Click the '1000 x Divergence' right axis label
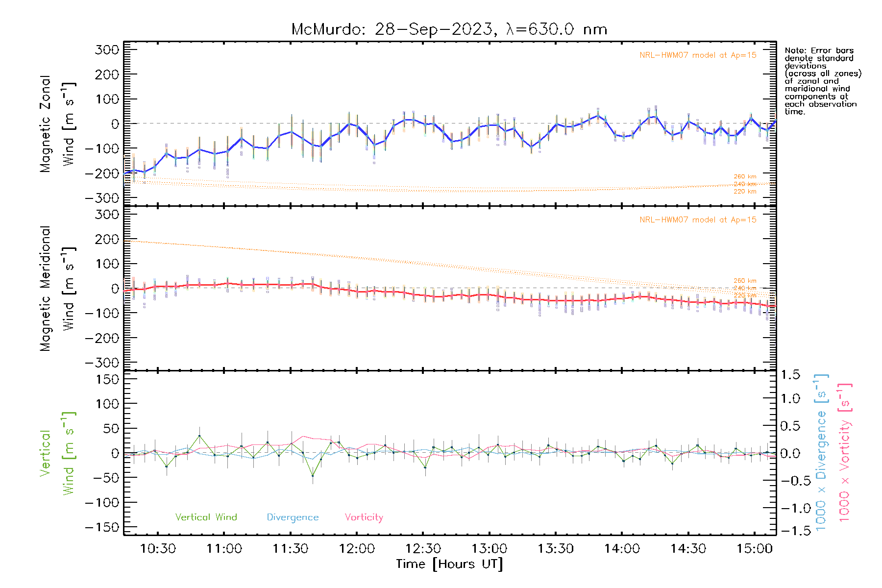This screenshot has height=588, width=882. pyautogui.click(x=821, y=453)
